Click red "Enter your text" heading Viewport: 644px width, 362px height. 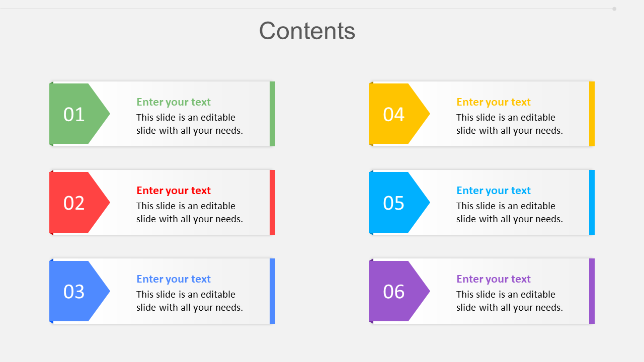(x=174, y=191)
